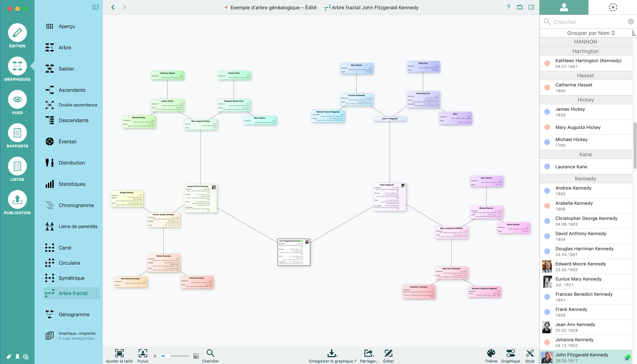Open the Génogramme chart
The height and width of the screenshot is (364, 637).
click(x=71, y=315)
